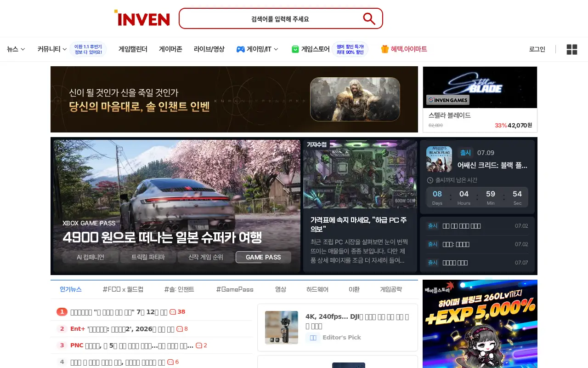Image resolution: width=588 pixels, height=368 pixels.
Task: Click the 트릭컬 파티마 button
Action: [x=148, y=257]
